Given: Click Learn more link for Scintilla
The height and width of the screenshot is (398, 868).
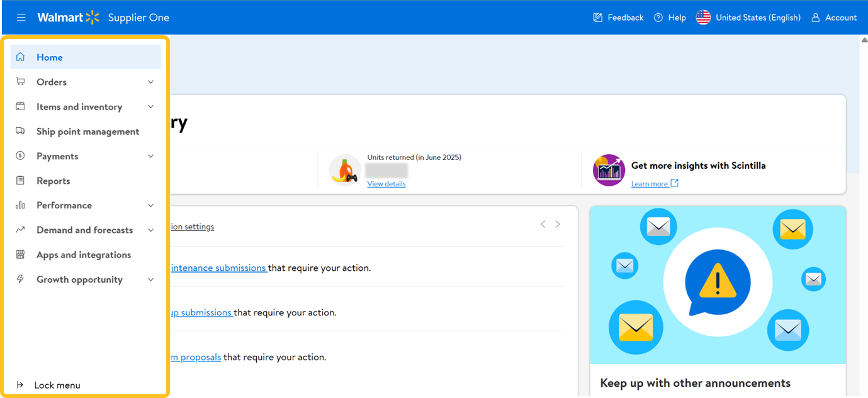Looking at the screenshot, I should [x=650, y=183].
